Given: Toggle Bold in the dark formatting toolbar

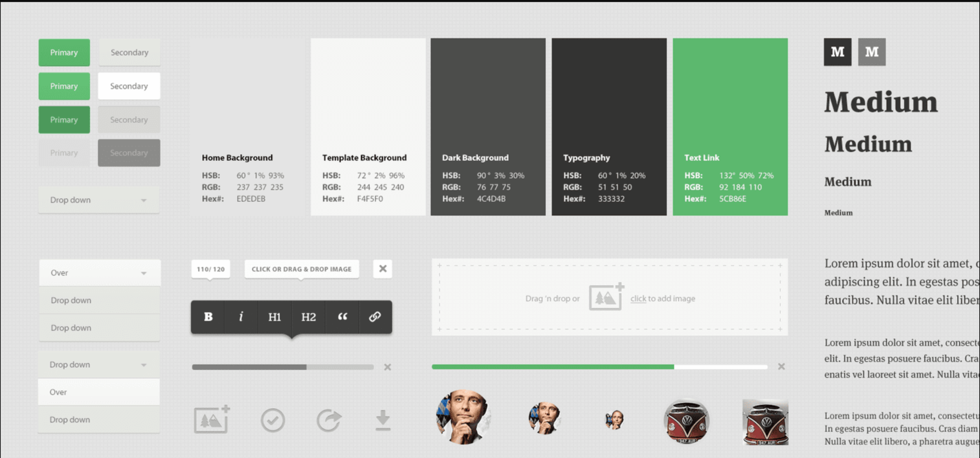Looking at the screenshot, I should tap(208, 317).
